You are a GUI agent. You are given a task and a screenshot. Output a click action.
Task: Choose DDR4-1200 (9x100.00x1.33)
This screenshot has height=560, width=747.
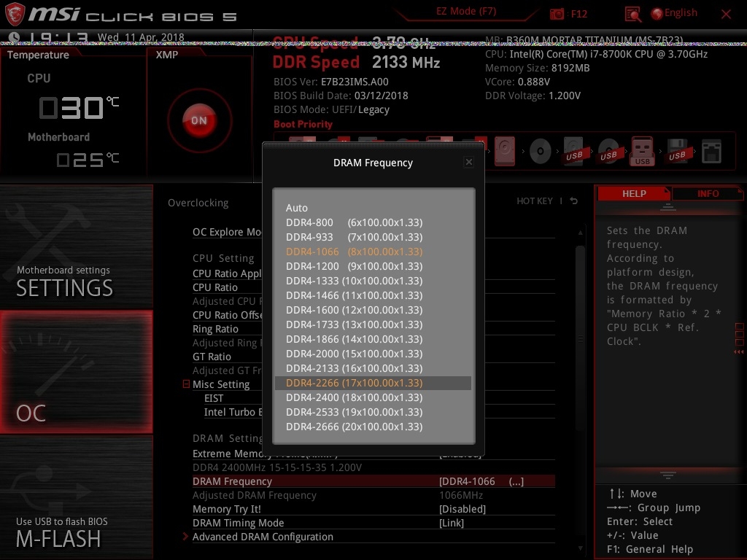coord(373,266)
